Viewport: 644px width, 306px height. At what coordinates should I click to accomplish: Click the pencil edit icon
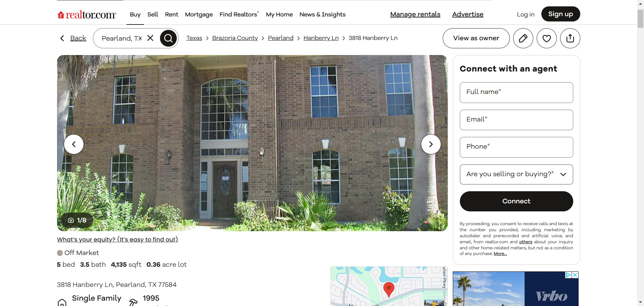pos(523,38)
